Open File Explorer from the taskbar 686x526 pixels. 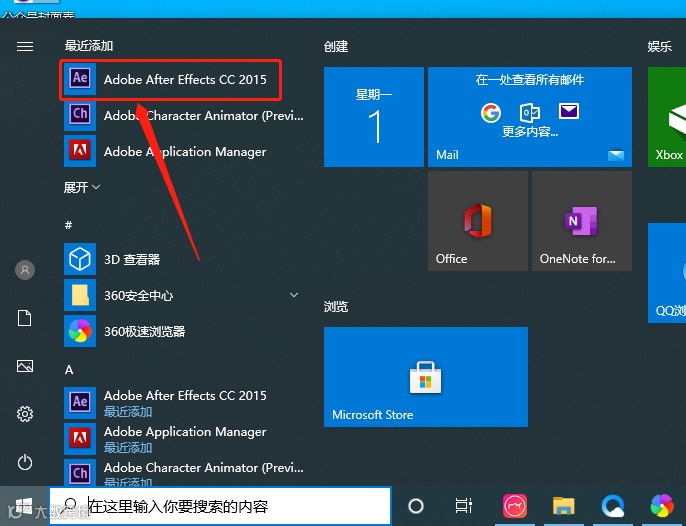click(564, 506)
